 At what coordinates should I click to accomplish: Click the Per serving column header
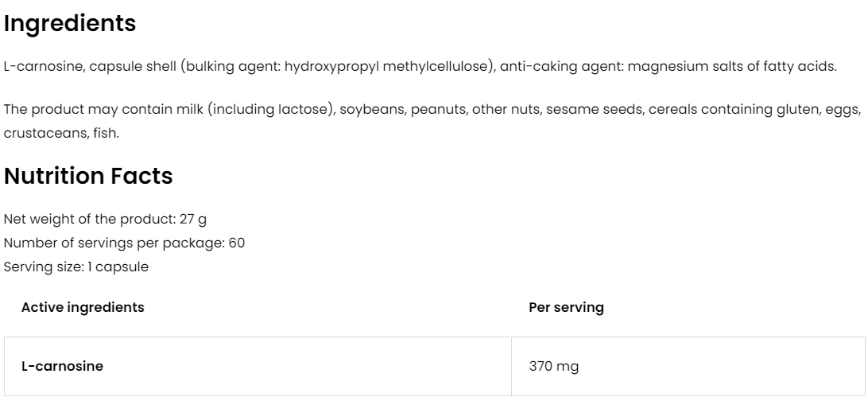[x=566, y=307]
